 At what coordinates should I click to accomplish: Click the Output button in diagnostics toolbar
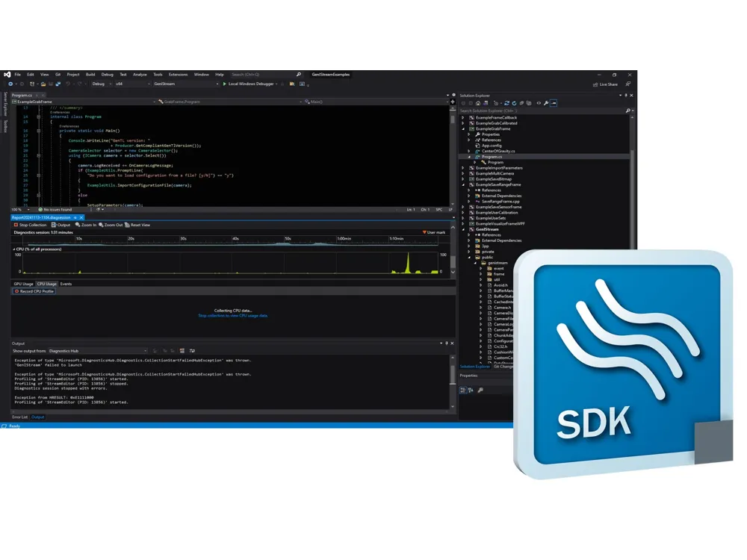pyautogui.click(x=61, y=225)
